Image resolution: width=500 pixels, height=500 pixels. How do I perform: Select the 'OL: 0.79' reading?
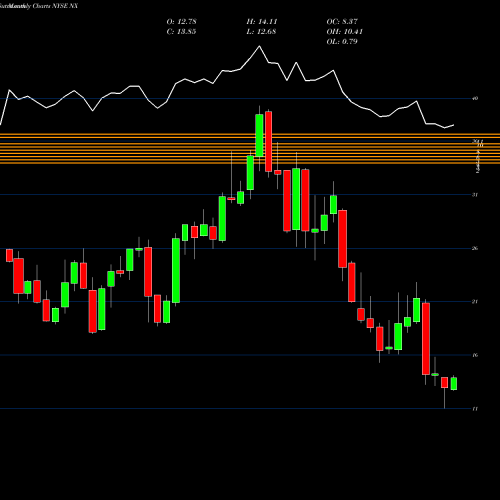point(342,42)
